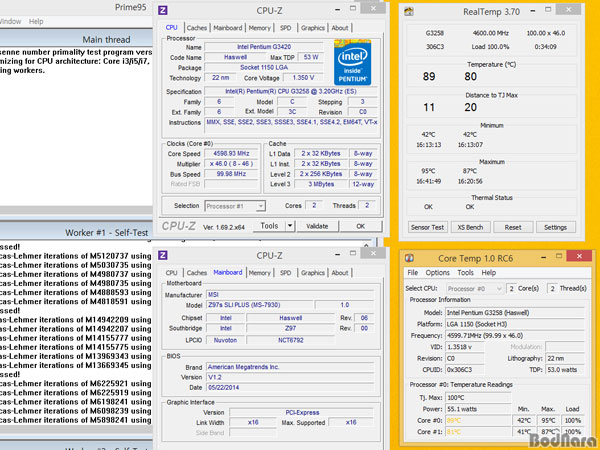Click OK button in CPU-Z

click(360, 226)
